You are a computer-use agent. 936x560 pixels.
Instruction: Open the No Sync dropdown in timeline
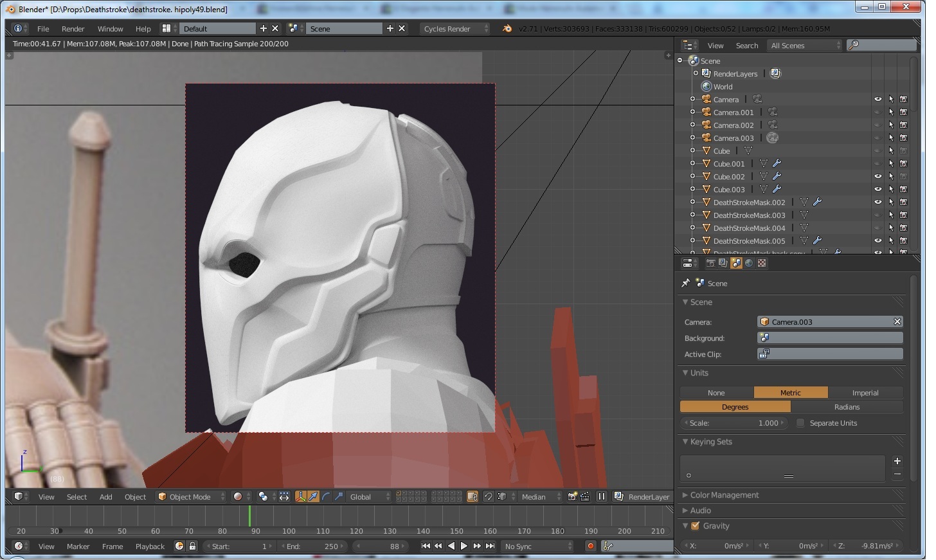[x=537, y=546]
